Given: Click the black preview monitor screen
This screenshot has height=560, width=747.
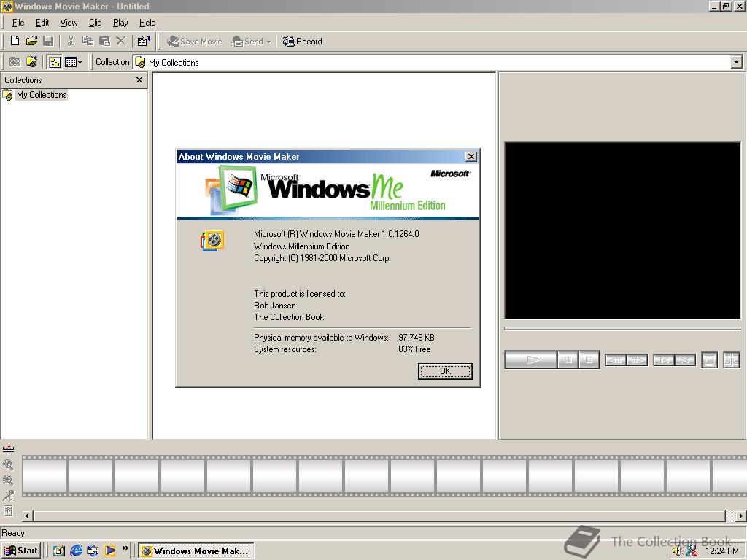Looking at the screenshot, I should point(623,230).
